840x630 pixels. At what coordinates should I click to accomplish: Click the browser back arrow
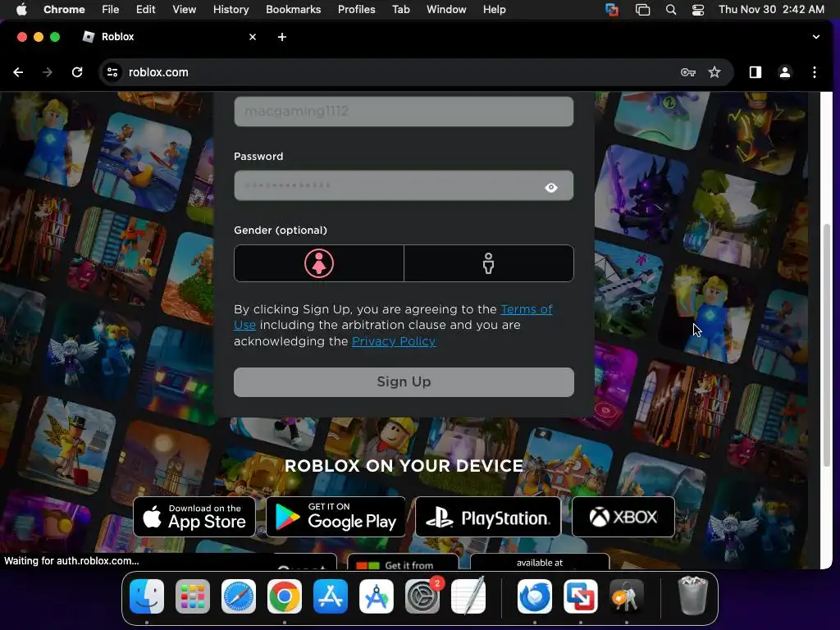[18, 72]
